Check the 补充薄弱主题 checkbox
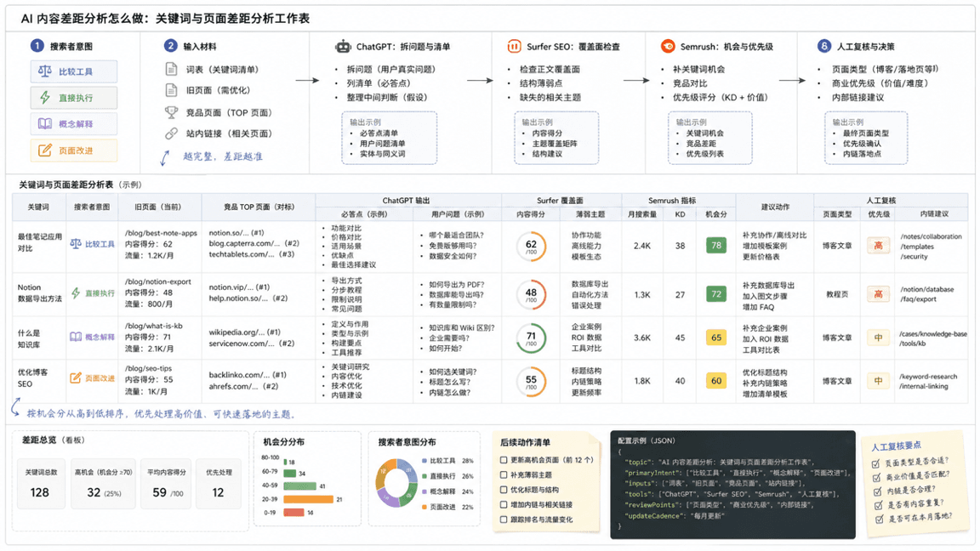The height and width of the screenshot is (551, 980). point(504,474)
